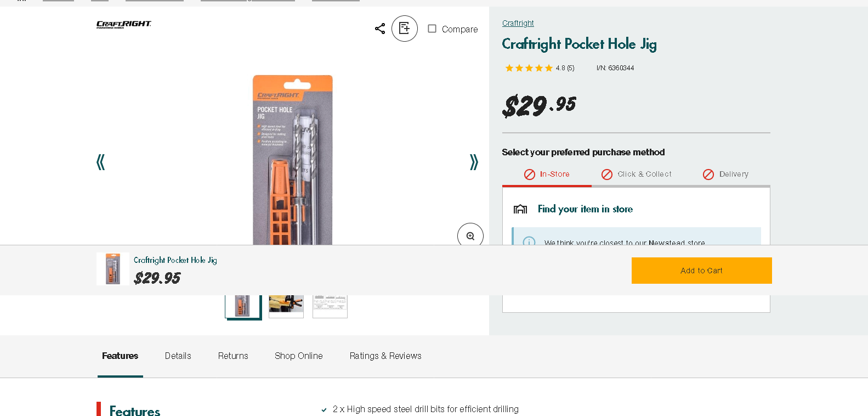Screen dimensions: 868x416
Task: Open the Shop Online tab
Action: [x=299, y=356]
